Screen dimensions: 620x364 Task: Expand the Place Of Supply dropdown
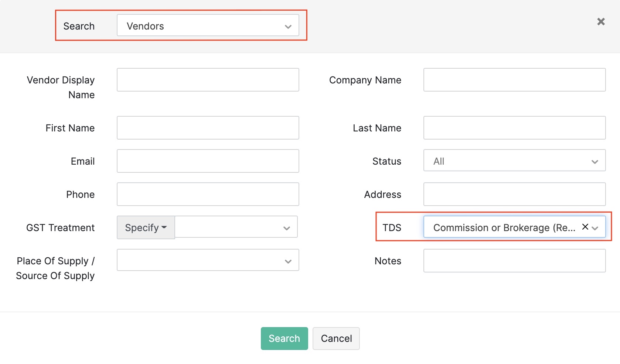pos(208,260)
